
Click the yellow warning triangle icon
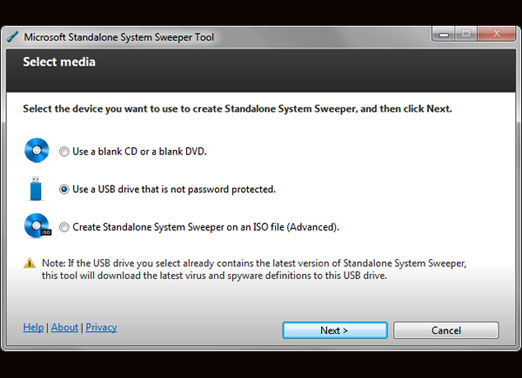[x=30, y=263]
